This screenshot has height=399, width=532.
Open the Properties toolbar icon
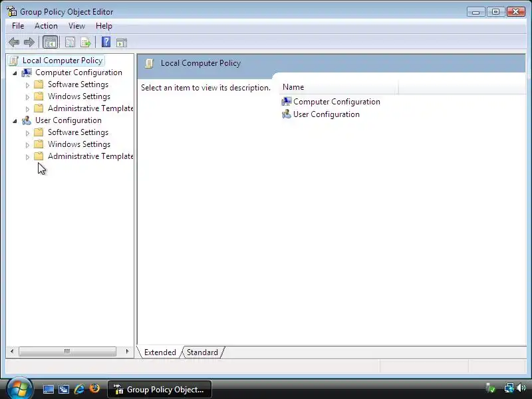[70, 43]
